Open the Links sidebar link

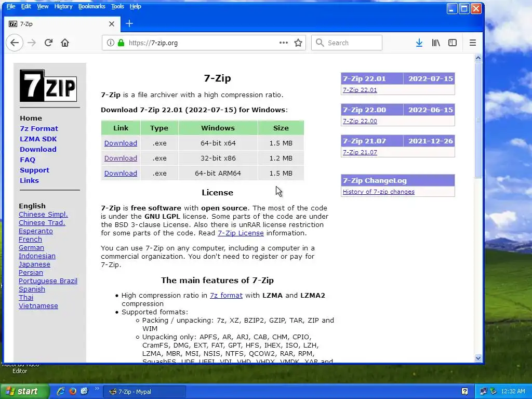click(29, 180)
